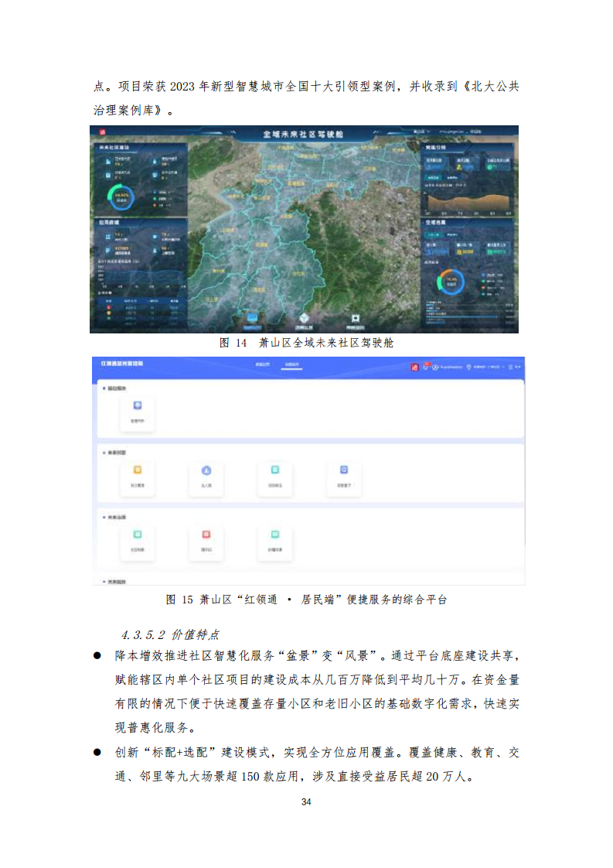
Task: Click heading 4.3.5.2 价值特点
Action: click(170, 635)
